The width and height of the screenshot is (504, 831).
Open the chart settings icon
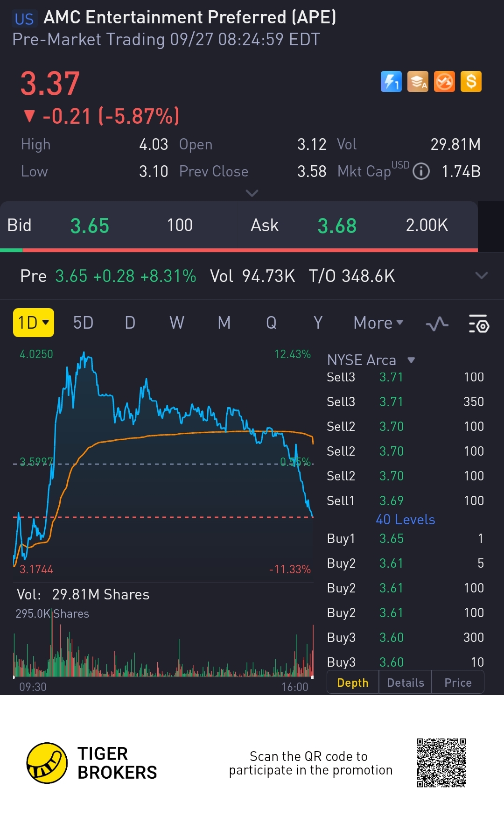click(x=478, y=324)
